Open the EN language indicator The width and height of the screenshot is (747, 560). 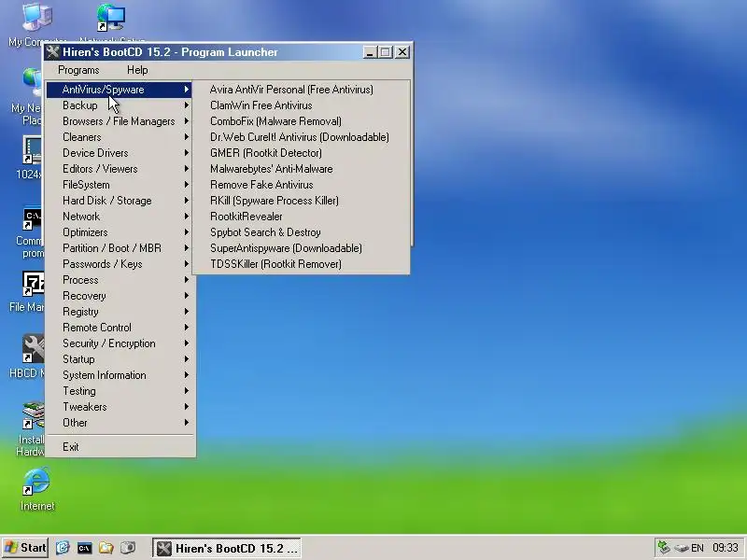[698, 548]
